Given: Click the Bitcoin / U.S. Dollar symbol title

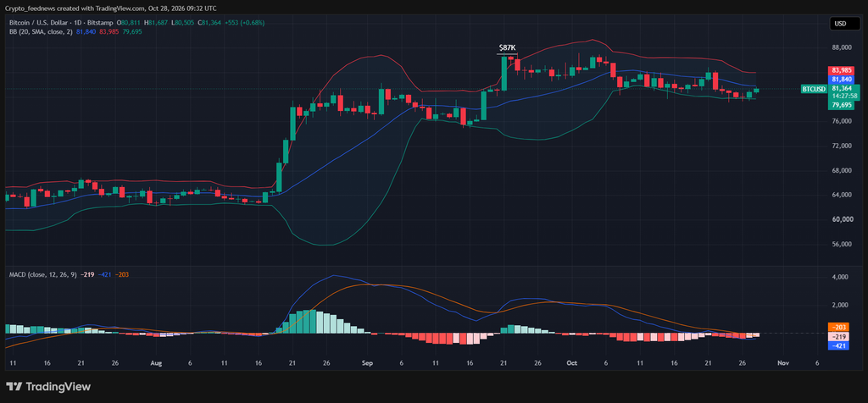Looking at the screenshot, I should click(x=39, y=23).
